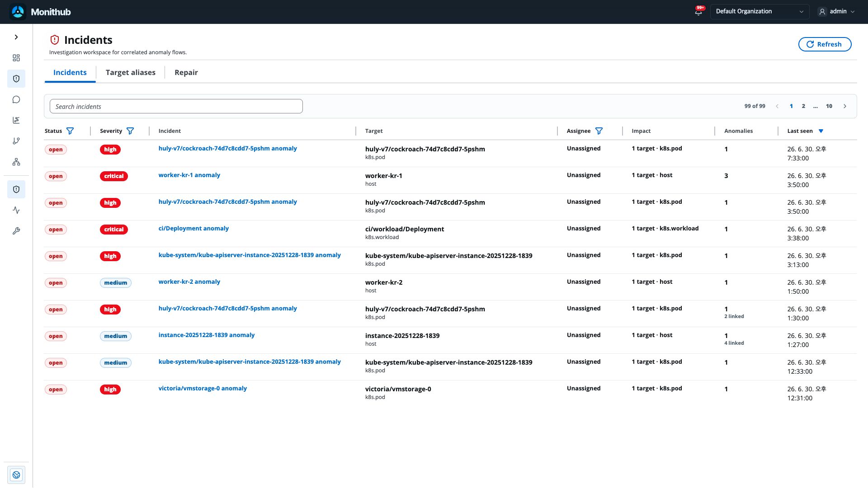This screenshot has width=868, height=488.
Task: Click the admin user avatar icon
Action: pos(822,12)
